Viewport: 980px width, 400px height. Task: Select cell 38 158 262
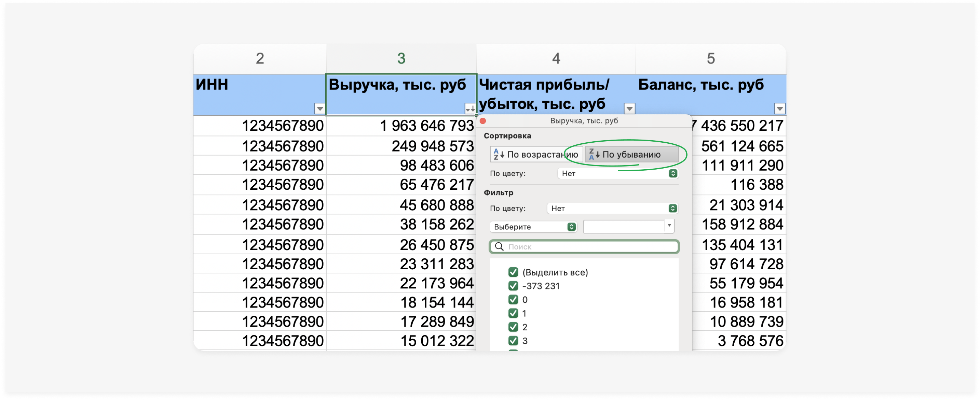coord(401,224)
